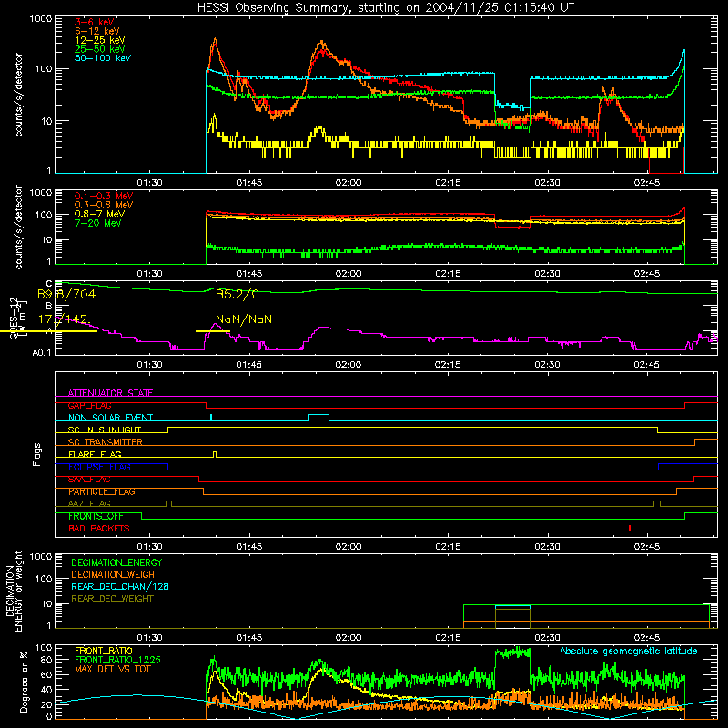
Task: Click the MAX_DET_VS_TOT legend label
Action: (112, 669)
